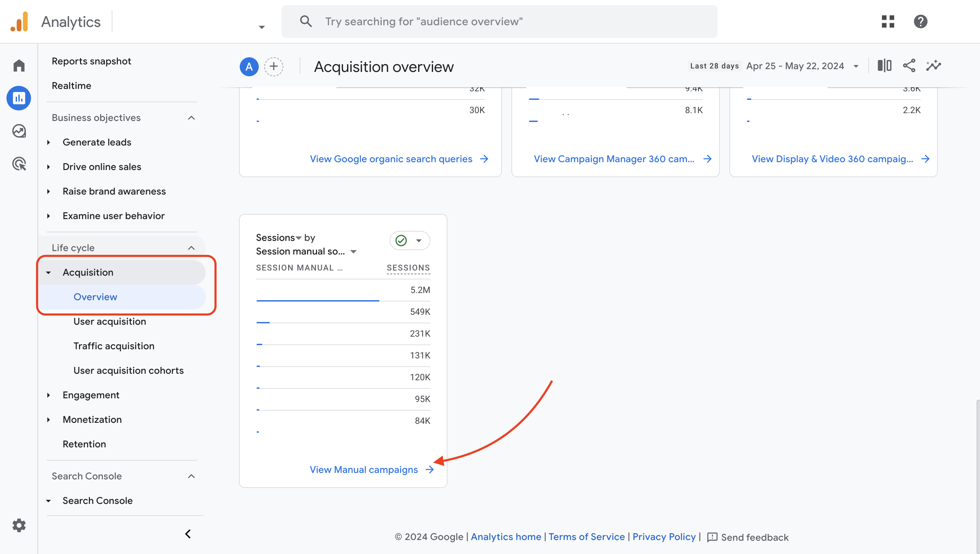Viewport: 980px width, 554px height.
Task: Share this report via share icon
Action: pos(909,65)
